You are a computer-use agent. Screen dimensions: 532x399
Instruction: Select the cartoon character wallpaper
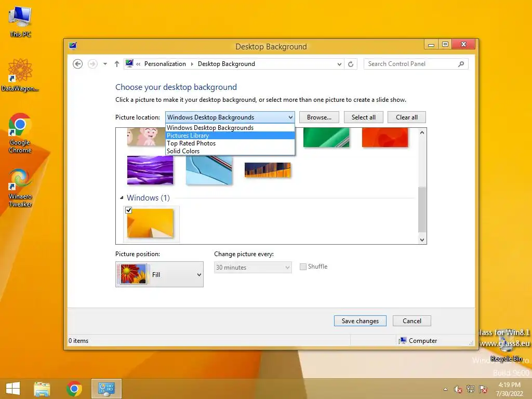(x=146, y=137)
